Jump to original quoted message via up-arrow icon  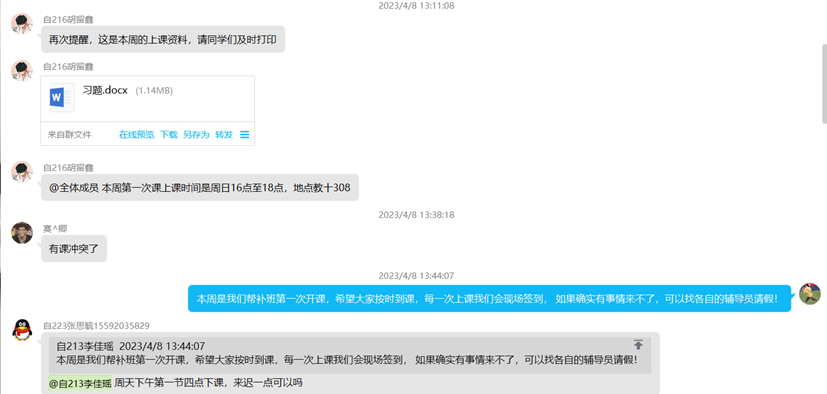point(638,345)
